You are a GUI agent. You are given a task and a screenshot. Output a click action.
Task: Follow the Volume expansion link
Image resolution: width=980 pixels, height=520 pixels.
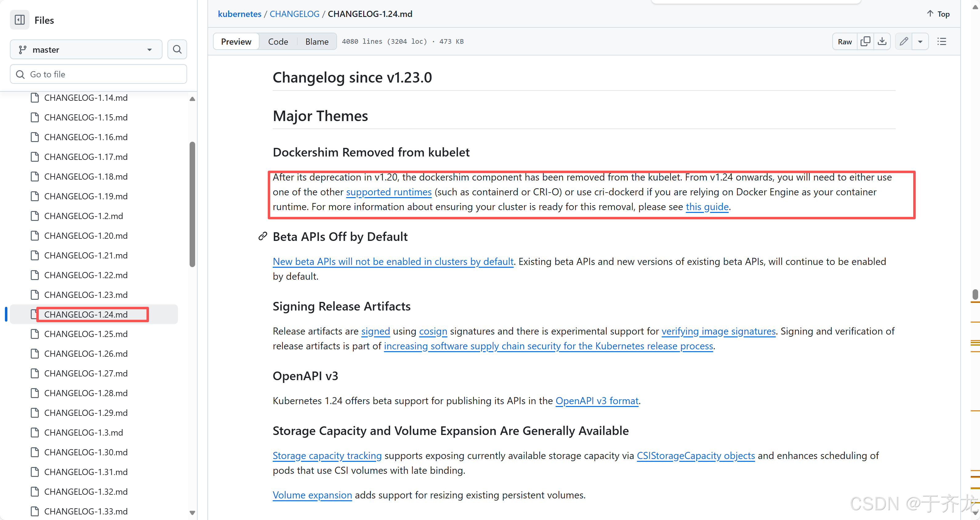coord(312,495)
